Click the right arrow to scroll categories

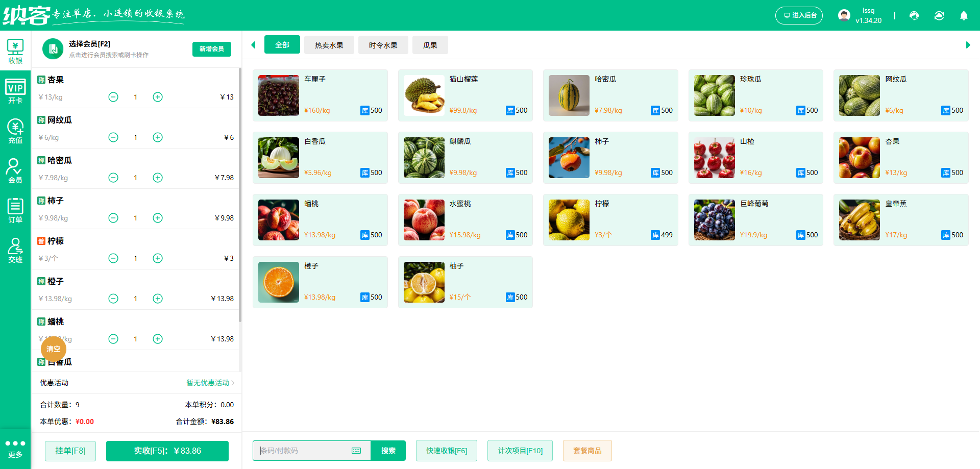click(x=967, y=45)
